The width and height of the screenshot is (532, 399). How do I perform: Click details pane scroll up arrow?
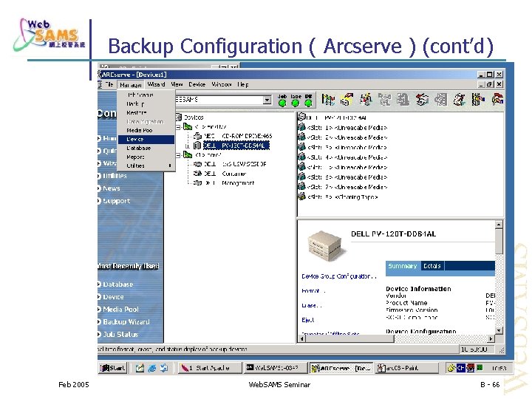(x=499, y=225)
